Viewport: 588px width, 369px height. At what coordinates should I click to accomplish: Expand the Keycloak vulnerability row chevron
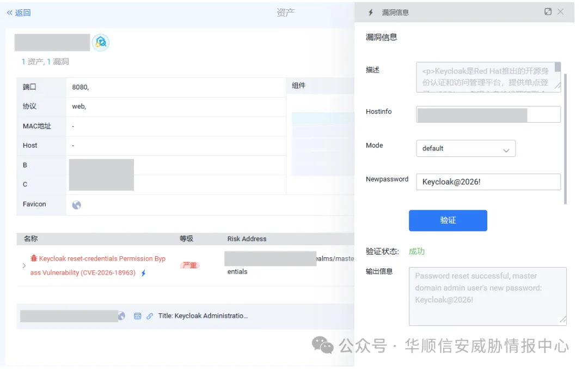click(x=24, y=265)
